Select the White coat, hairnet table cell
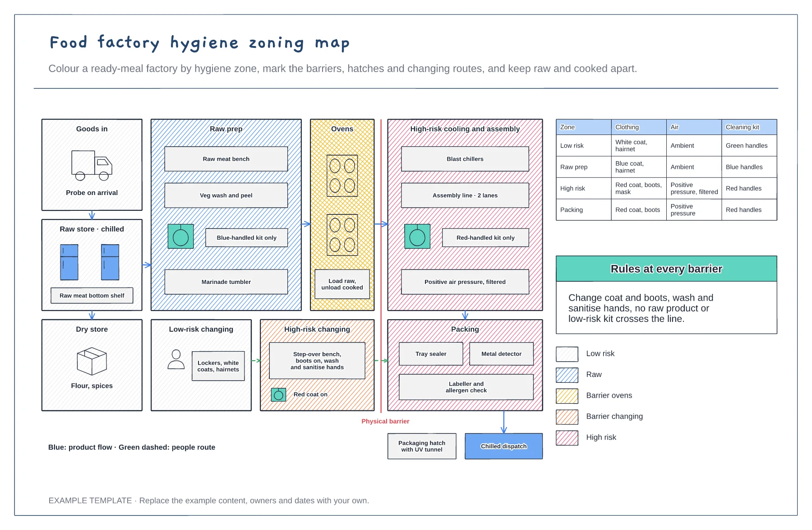The height and width of the screenshot is (530, 812). click(x=639, y=145)
